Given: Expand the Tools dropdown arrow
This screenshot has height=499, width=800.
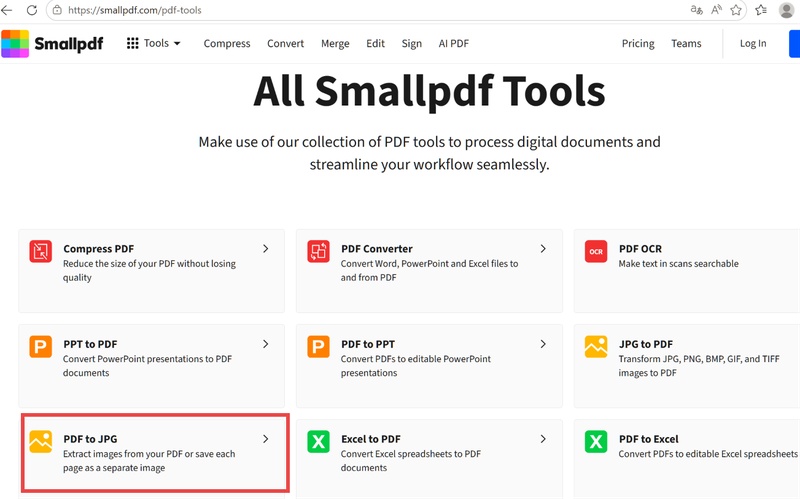Looking at the screenshot, I should [x=177, y=43].
